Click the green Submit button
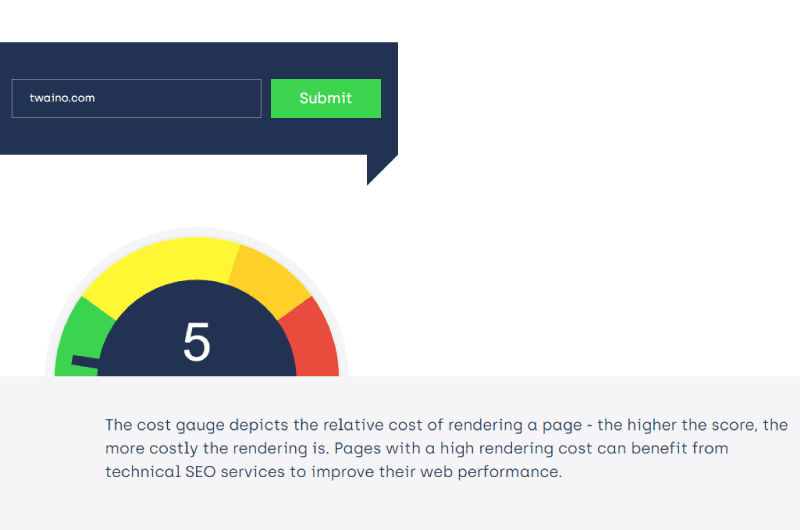 [x=326, y=98]
